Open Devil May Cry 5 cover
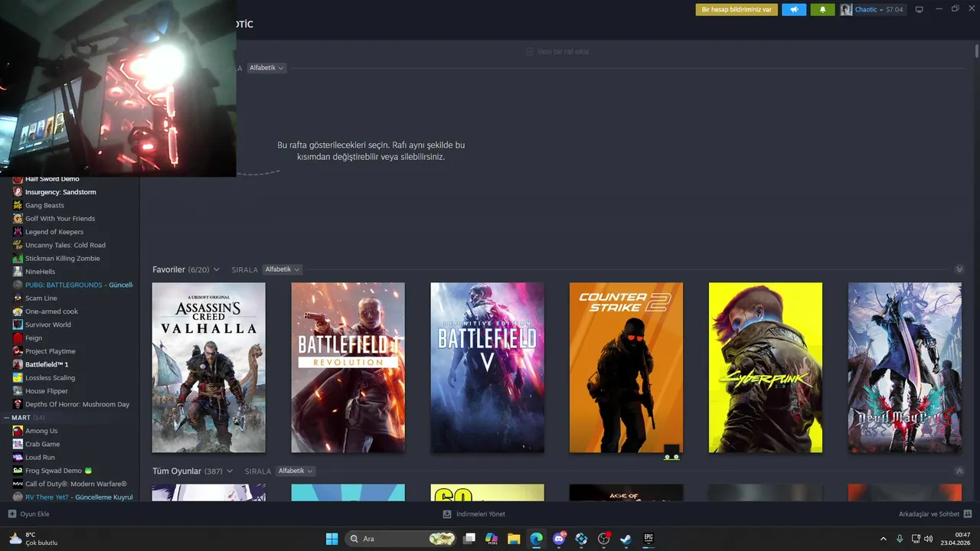The height and width of the screenshot is (551, 980). [x=905, y=367]
